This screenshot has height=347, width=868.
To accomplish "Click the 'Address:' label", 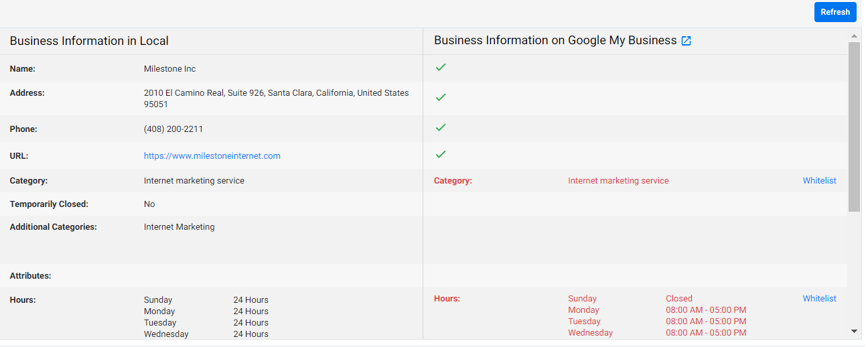I will [27, 93].
